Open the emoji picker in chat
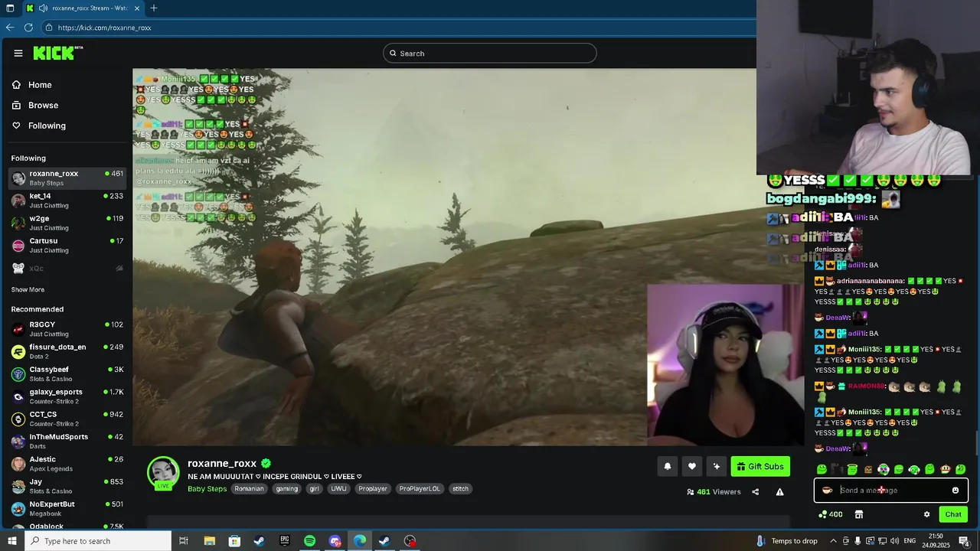 (955, 491)
